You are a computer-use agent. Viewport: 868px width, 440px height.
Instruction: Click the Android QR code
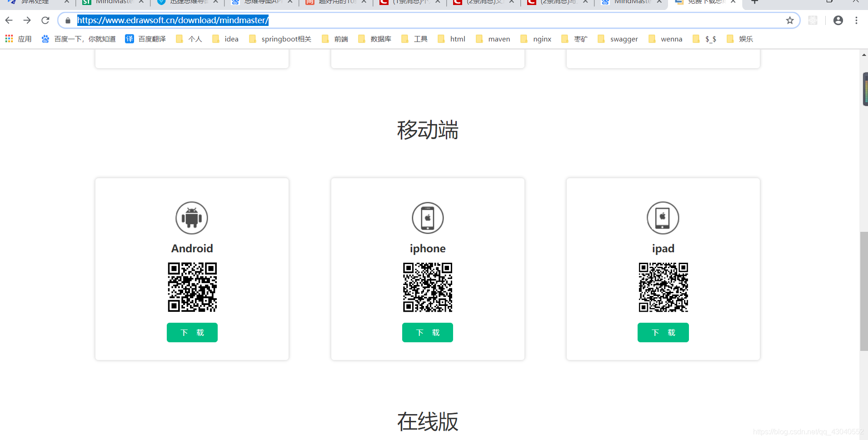click(192, 287)
